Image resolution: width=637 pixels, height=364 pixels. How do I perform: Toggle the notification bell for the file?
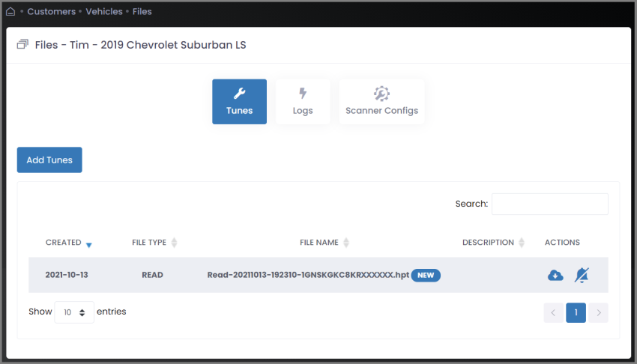[582, 275]
